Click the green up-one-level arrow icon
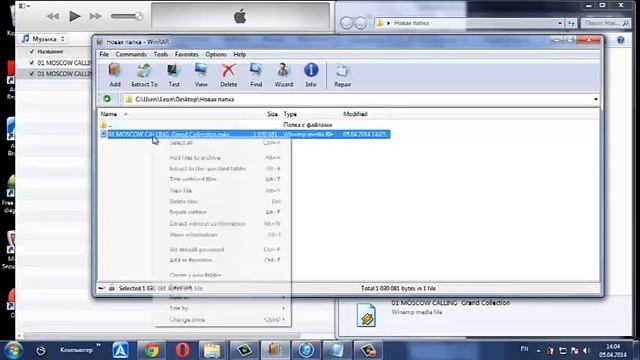Viewport: 640px width, 360px height. [107, 99]
